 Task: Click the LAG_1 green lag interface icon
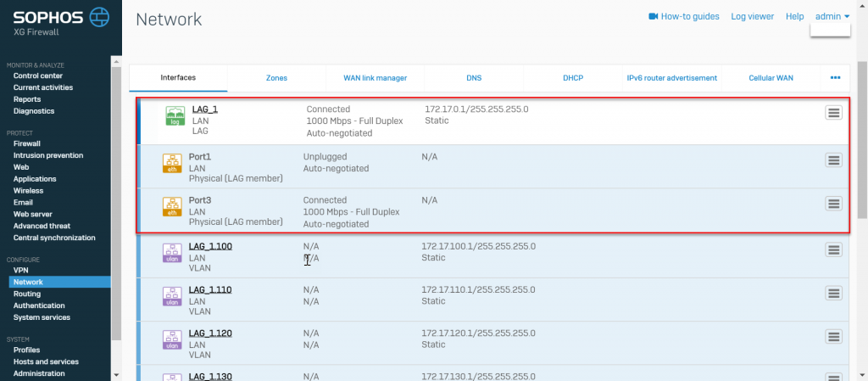[175, 115]
